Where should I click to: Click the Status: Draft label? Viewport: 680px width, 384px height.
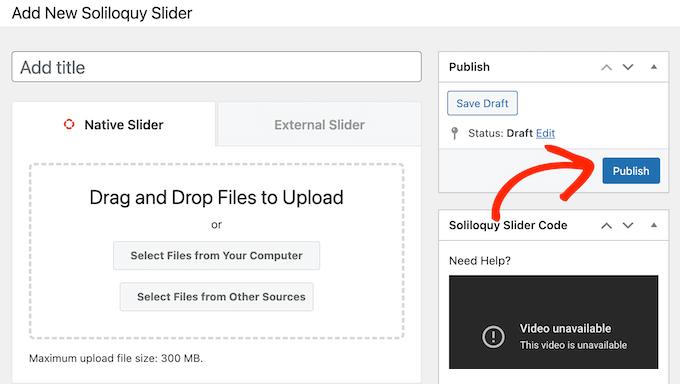(500, 133)
